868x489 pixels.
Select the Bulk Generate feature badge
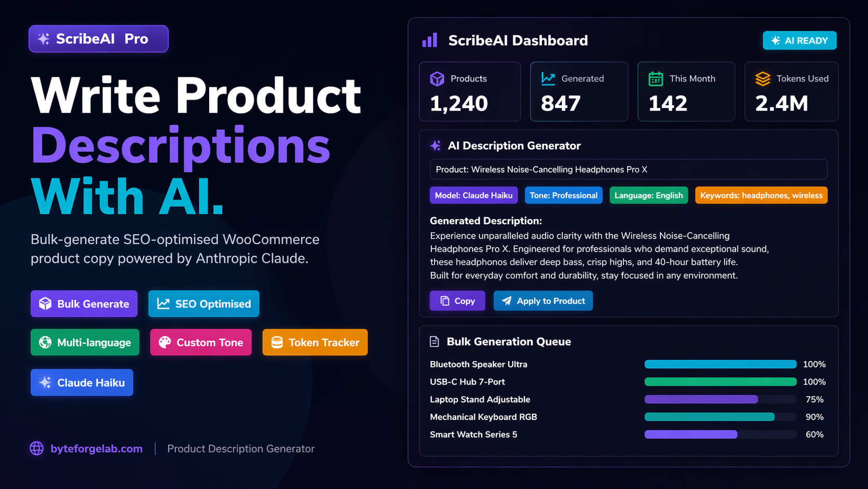tap(84, 304)
